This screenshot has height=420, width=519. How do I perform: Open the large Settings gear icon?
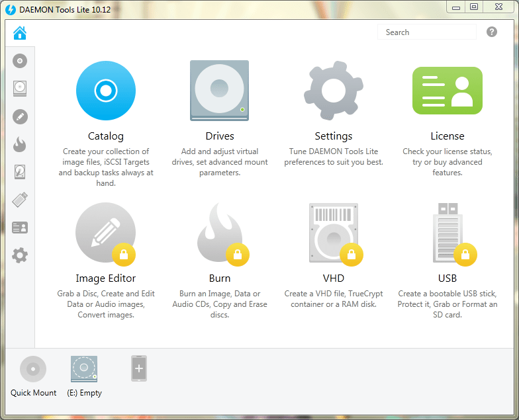(334, 91)
